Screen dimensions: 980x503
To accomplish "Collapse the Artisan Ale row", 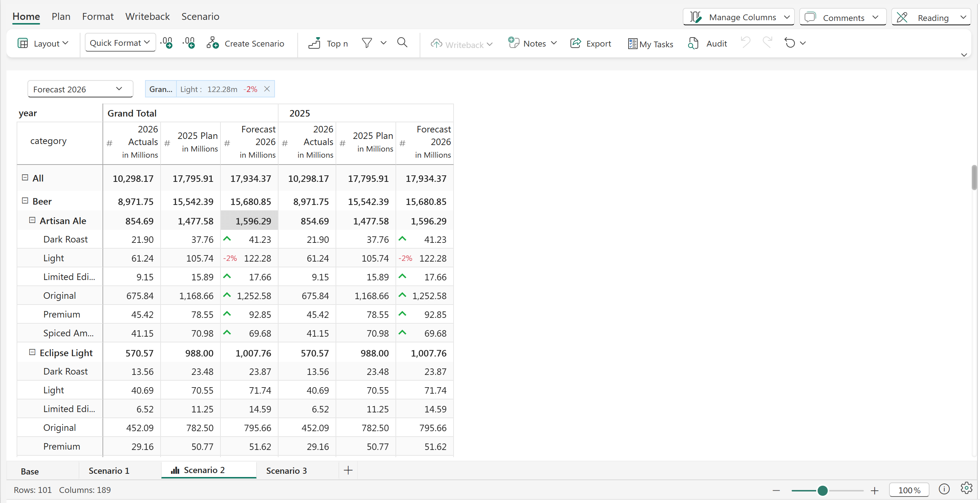I will click(x=32, y=220).
